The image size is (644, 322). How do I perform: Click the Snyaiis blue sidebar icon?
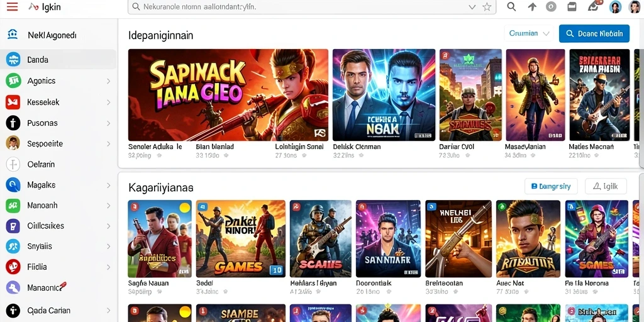[x=13, y=247]
